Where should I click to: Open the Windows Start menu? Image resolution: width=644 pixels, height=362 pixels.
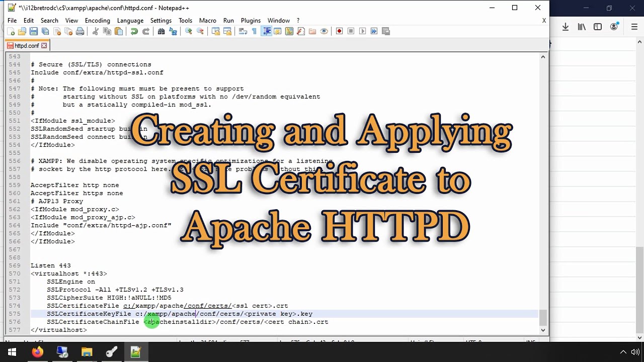coord(12,352)
